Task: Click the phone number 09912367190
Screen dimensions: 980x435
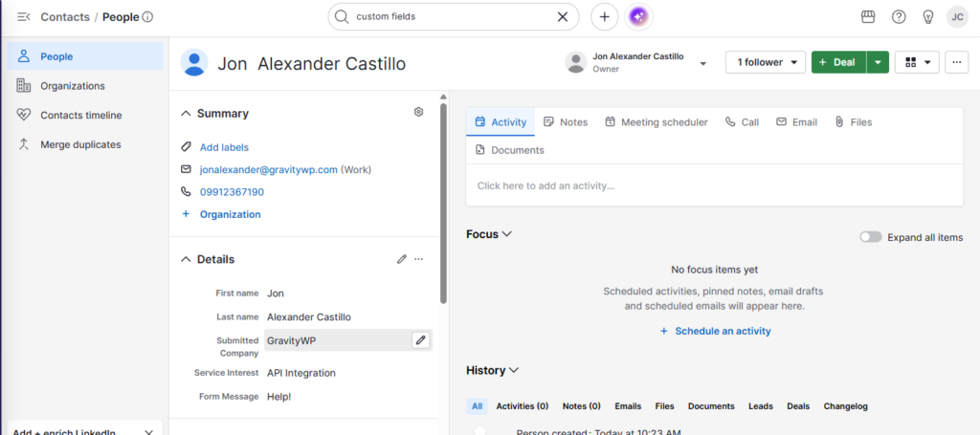Action: coord(232,191)
